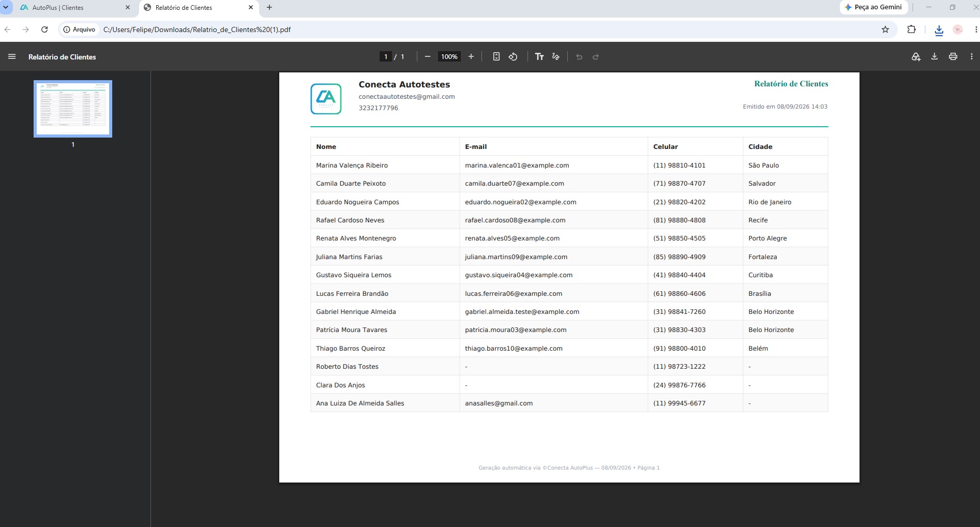Open a new browser tab
The width and height of the screenshot is (980, 527).
[269, 8]
